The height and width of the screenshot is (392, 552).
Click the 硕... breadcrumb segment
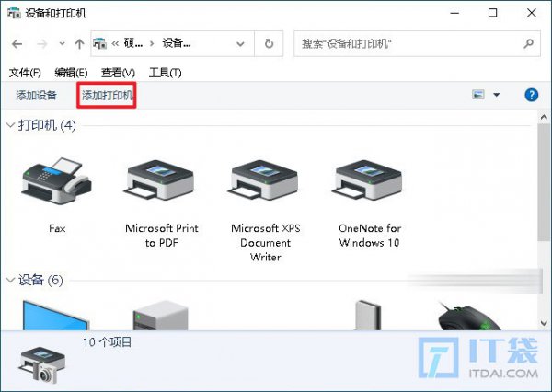click(x=133, y=43)
